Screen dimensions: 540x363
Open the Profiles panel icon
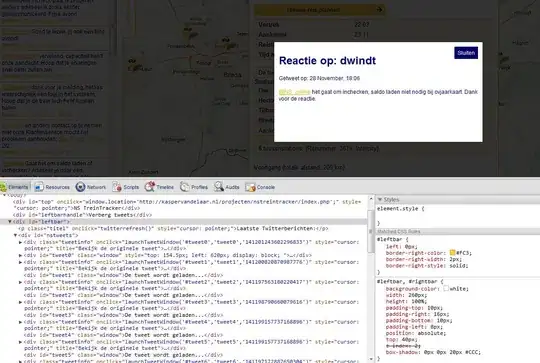click(x=184, y=187)
